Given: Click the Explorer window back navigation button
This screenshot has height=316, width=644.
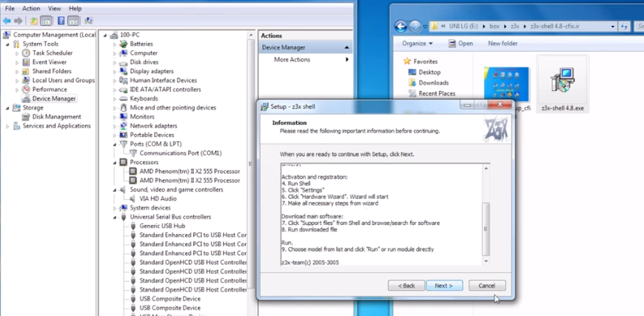Looking at the screenshot, I should 400,26.
